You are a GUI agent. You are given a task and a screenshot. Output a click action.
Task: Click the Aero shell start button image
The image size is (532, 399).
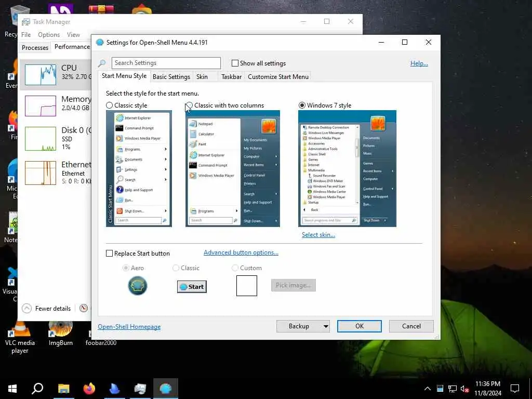(x=137, y=286)
